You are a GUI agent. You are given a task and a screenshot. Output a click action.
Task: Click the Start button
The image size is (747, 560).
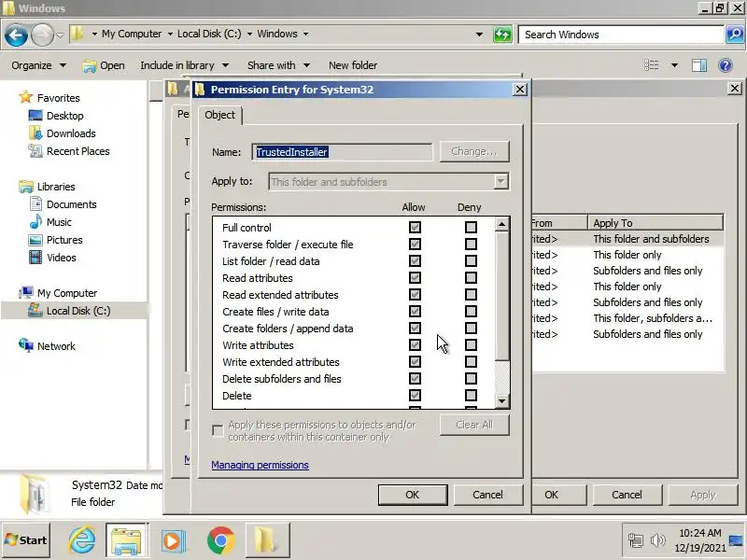[x=26, y=540]
